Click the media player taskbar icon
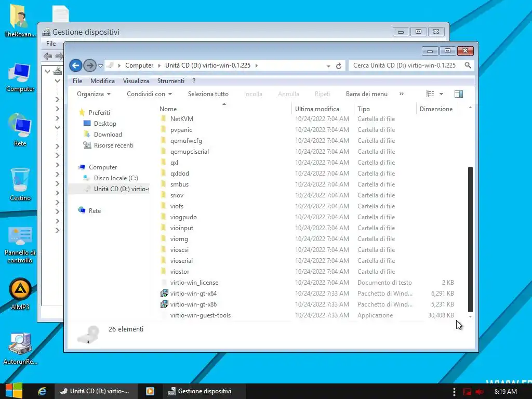This screenshot has width=532, height=399. point(150,391)
